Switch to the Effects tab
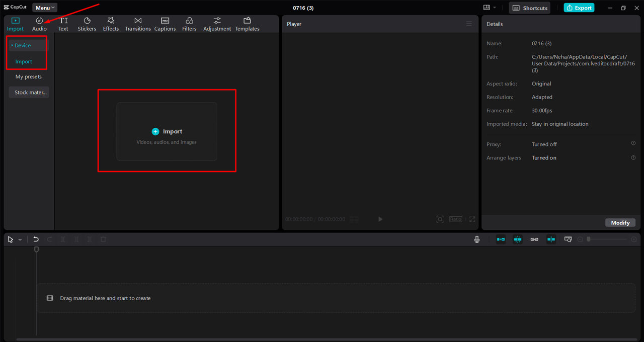This screenshot has width=644, height=342. (111, 24)
